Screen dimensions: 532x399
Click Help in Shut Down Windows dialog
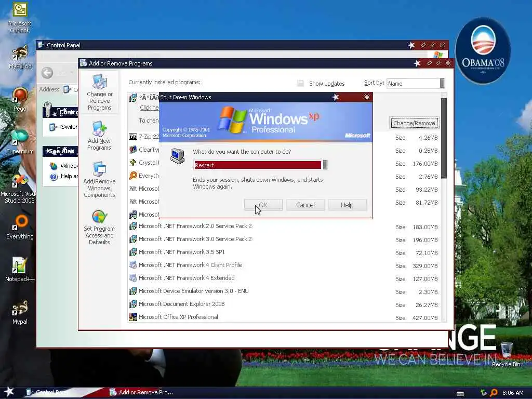click(x=347, y=205)
